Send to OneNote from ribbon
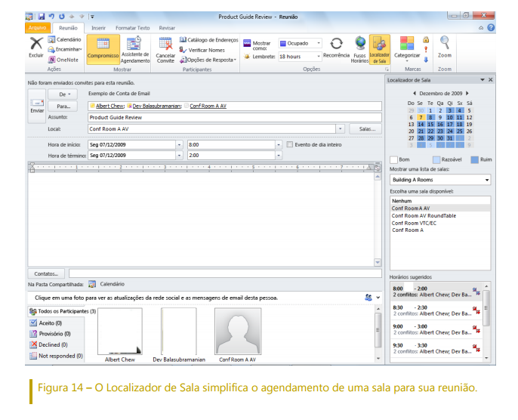The width and height of the screenshot is (518, 420). (x=63, y=59)
